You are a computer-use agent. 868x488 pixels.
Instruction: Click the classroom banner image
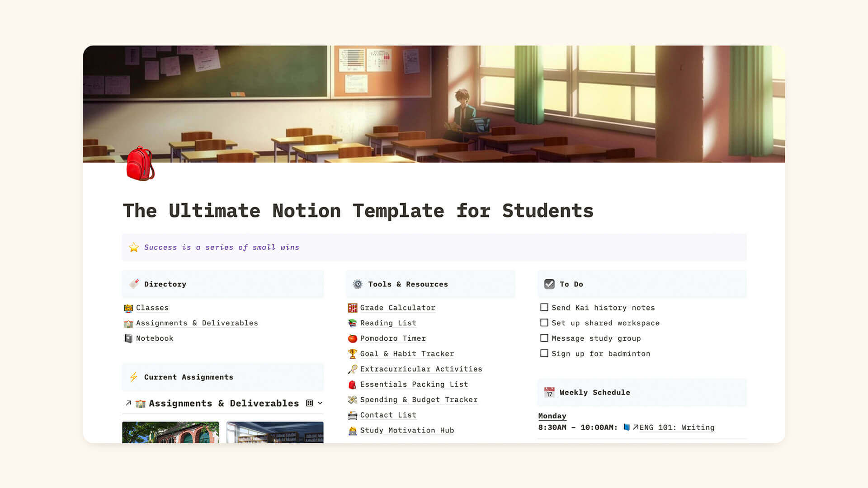click(434, 103)
